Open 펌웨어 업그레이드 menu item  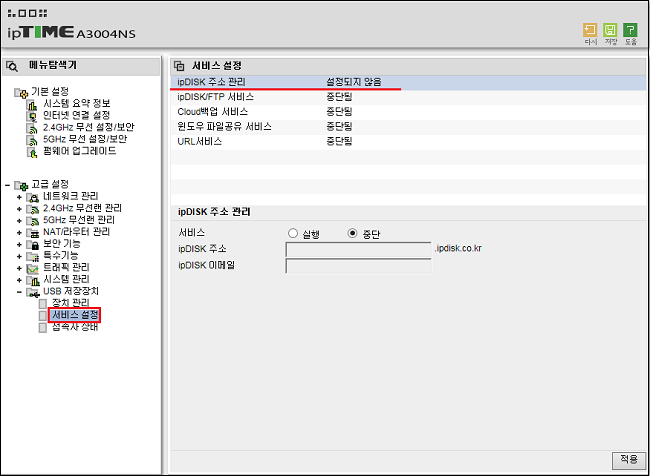click(x=80, y=151)
